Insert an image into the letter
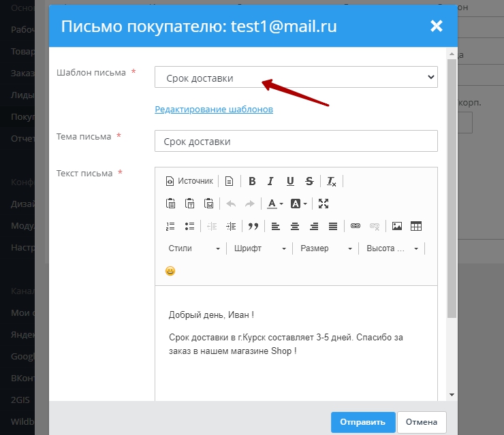The image size is (504, 435). [397, 226]
